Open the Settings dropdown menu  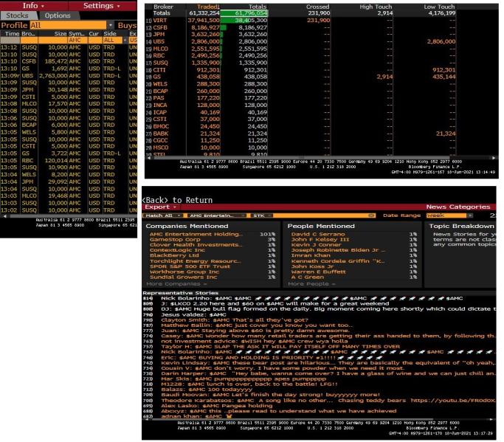pos(102,5)
